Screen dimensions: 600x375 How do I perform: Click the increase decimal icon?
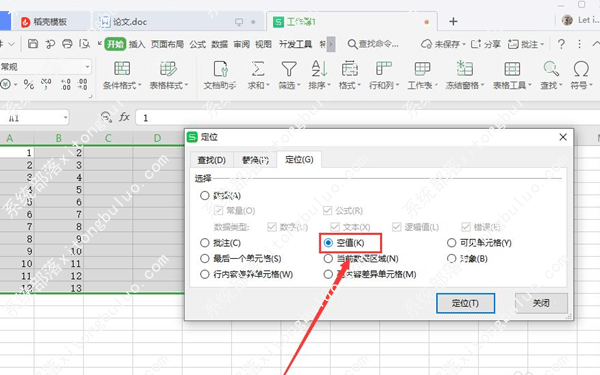coord(66,84)
